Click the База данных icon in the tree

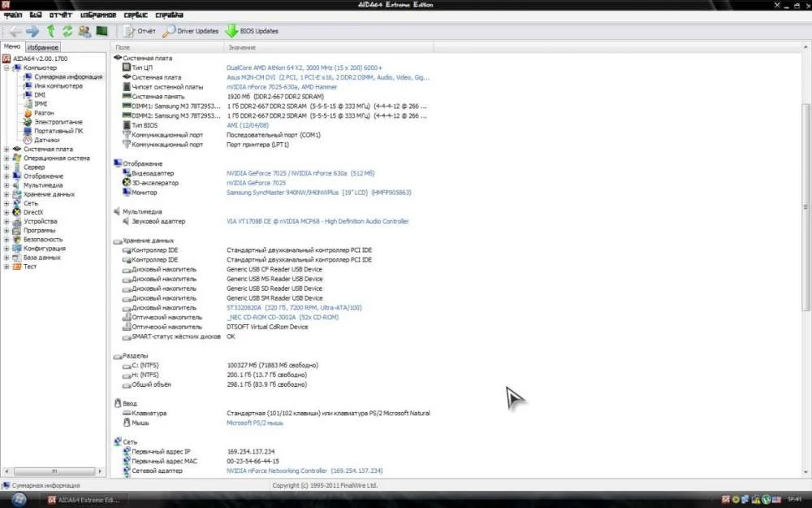[16, 258]
